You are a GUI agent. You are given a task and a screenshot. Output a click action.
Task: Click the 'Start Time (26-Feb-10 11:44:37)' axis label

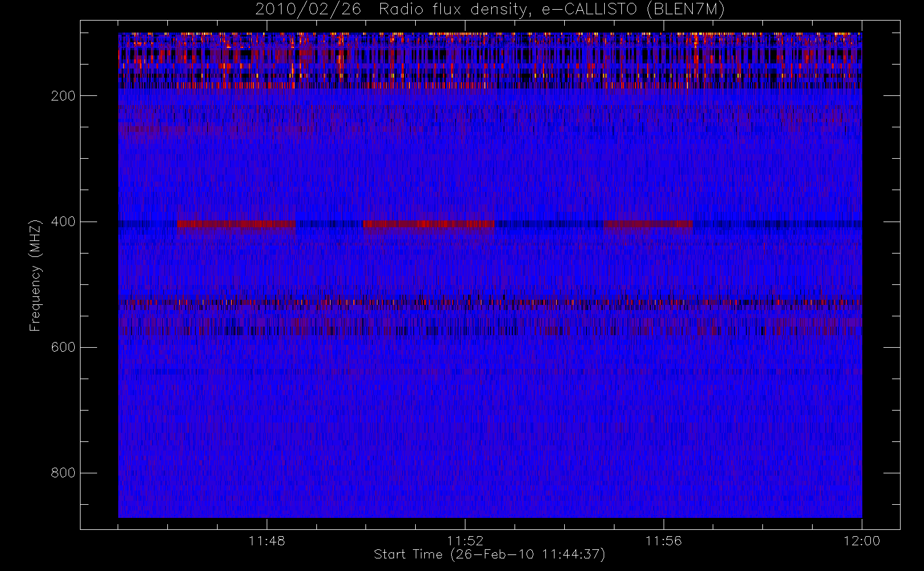489,554
